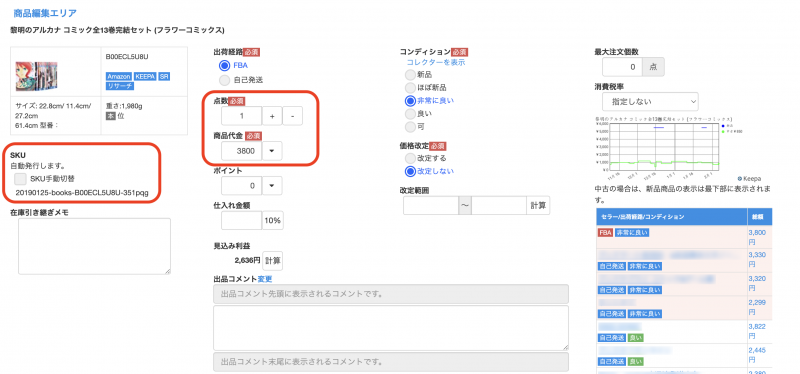
Task: Click 計算 button in 改定範囲
Action: 538,205
